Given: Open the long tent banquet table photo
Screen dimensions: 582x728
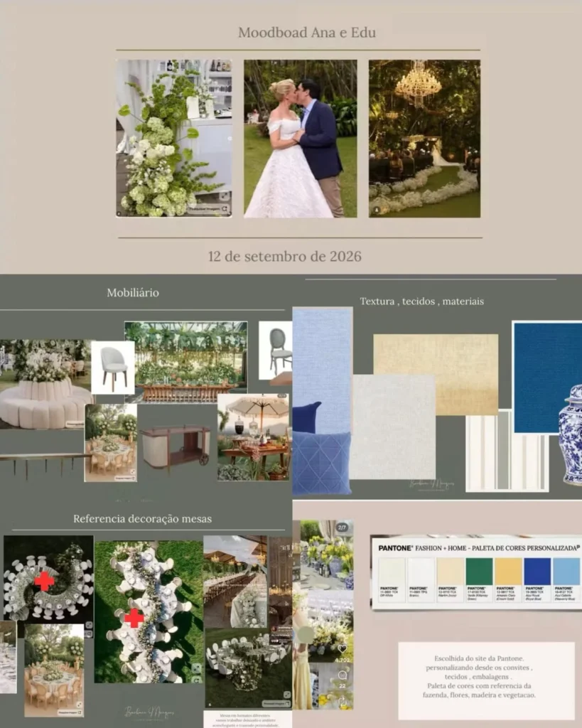Looking at the screenshot, I should [235, 582].
